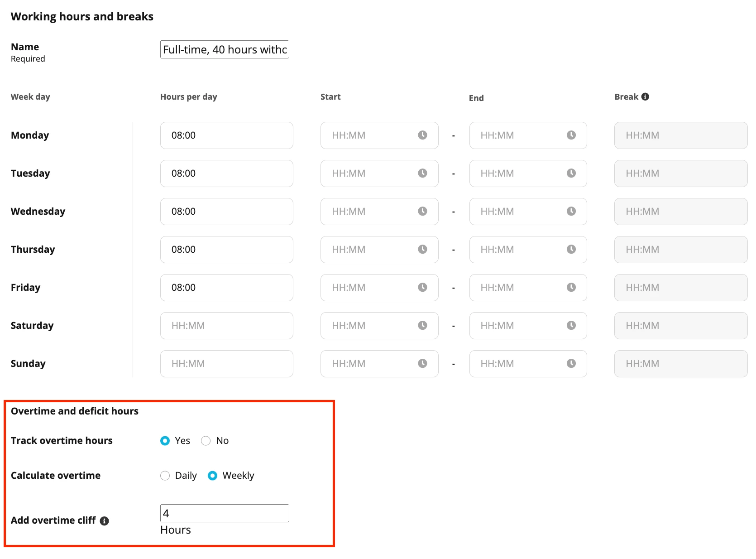The width and height of the screenshot is (756, 559).
Task: Click the info icon beside Add overtime cliff
Action: click(104, 521)
